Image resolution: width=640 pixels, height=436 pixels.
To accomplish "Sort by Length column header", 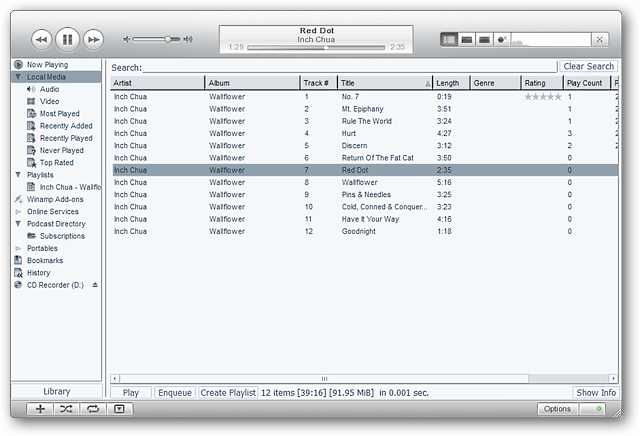I will pyautogui.click(x=451, y=83).
